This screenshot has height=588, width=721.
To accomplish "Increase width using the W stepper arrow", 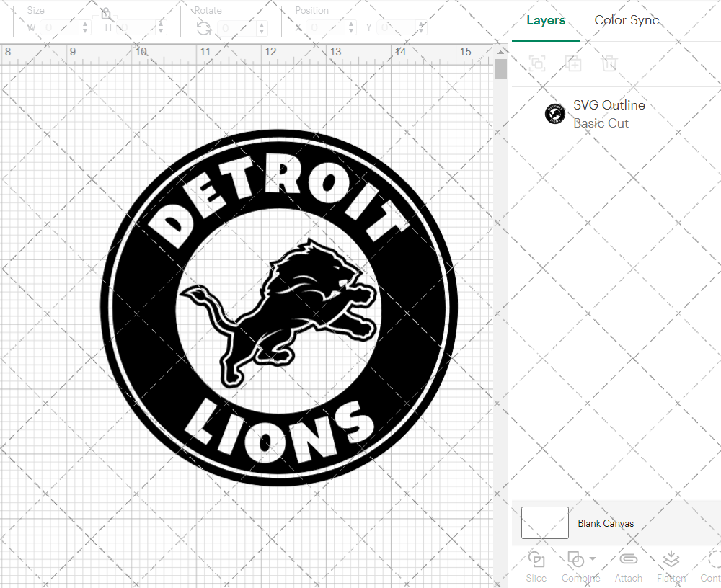I will [85, 24].
